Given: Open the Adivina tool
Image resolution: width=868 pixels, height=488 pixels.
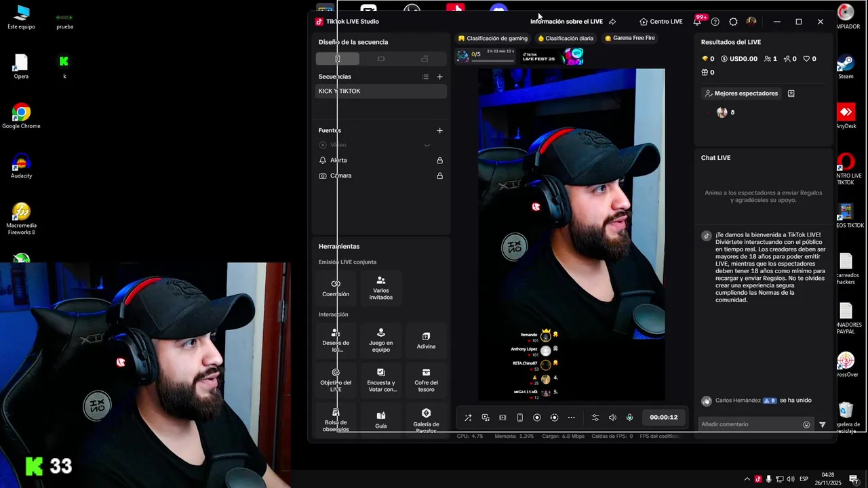Looking at the screenshot, I should 426,340.
